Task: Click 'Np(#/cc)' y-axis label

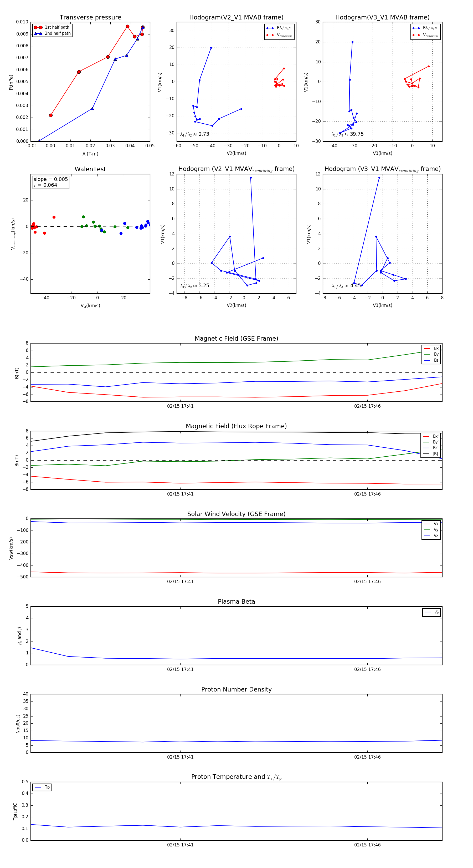Action: point(18,723)
